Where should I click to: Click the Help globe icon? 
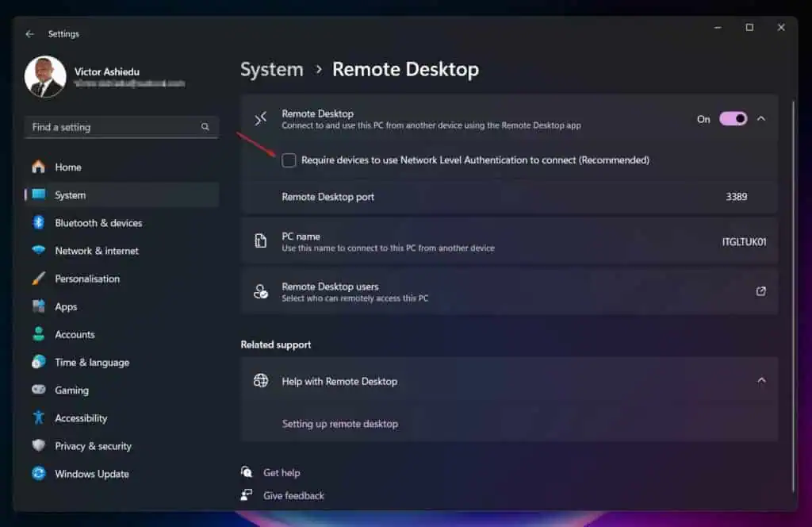tap(260, 381)
